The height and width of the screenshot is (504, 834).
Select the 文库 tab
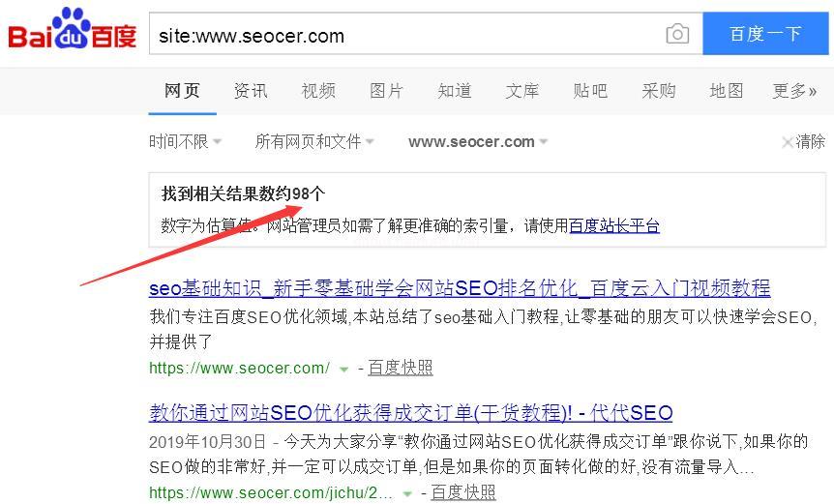522,91
